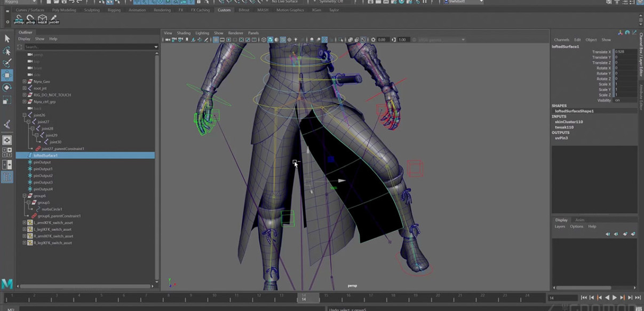Open the viewport Shading menu

184,33
